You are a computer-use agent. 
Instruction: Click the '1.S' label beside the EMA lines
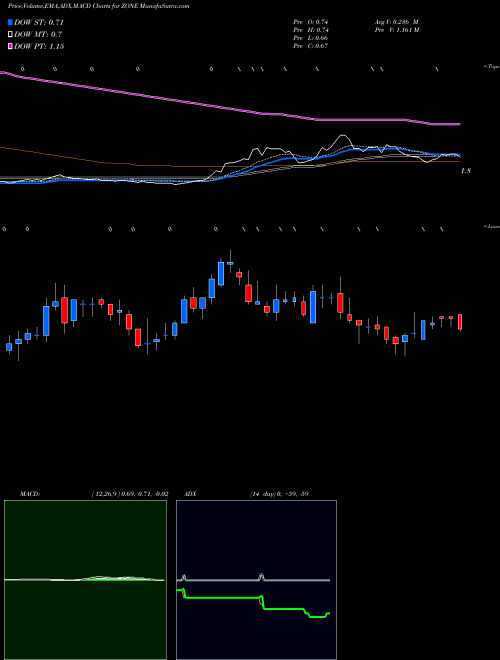(466, 171)
